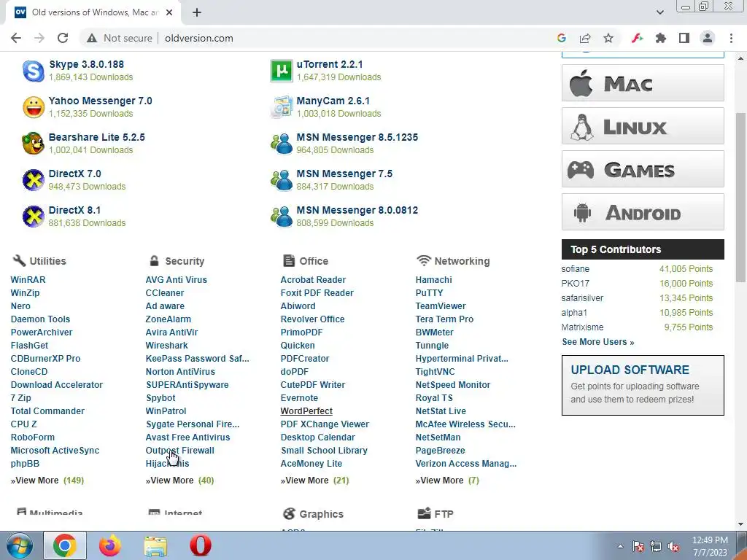Open the Games platform button

tap(643, 169)
